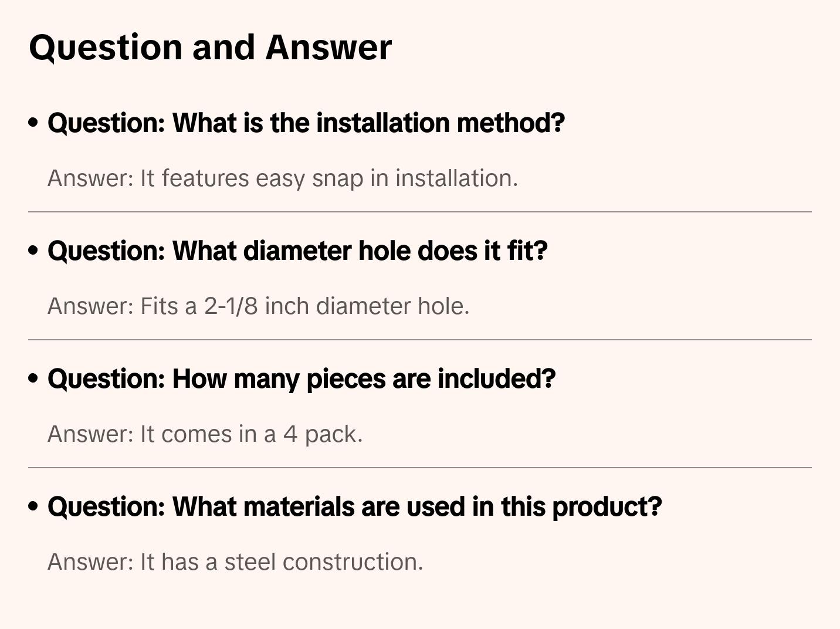The height and width of the screenshot is (629, 840).
Task: Click the easy snap in installation answer
Action: pos(282,178)
